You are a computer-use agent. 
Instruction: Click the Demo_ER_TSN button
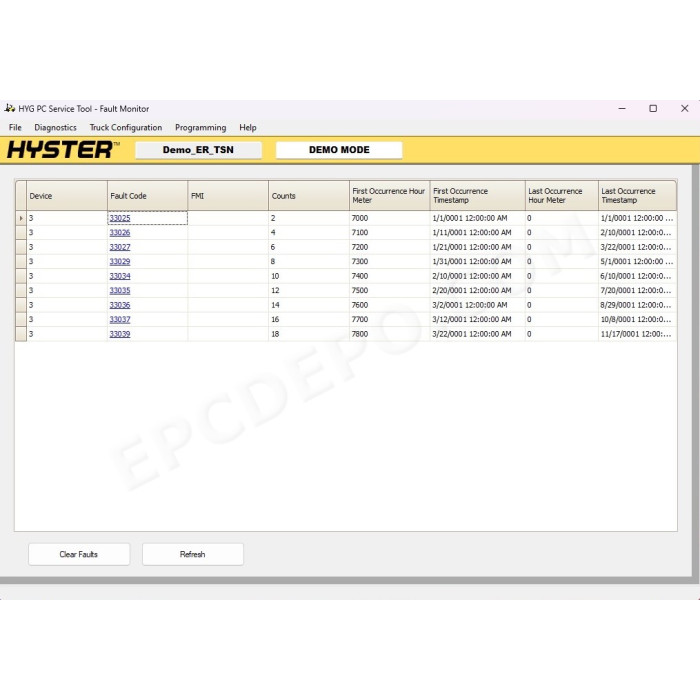click(198, 150)
